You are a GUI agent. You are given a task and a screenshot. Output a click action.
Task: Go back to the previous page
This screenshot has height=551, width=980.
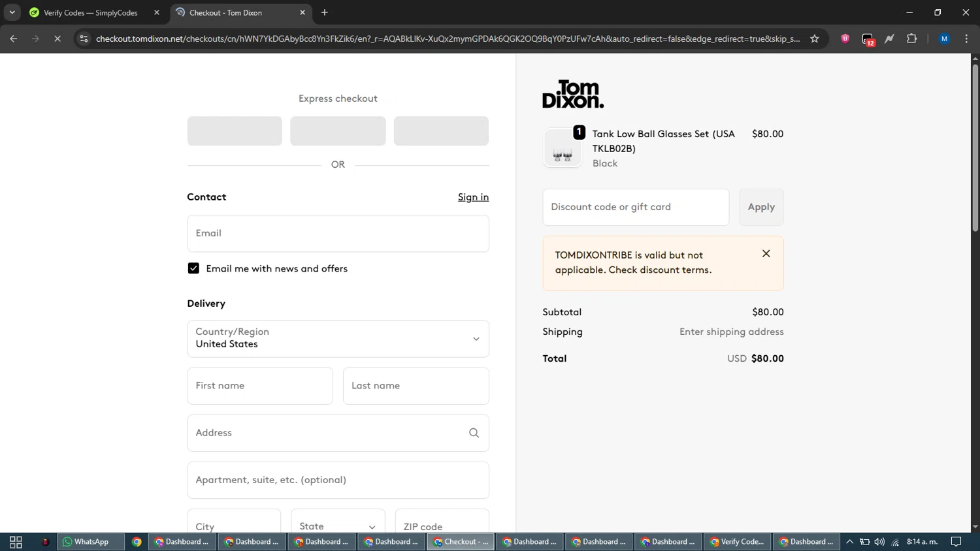14,39
